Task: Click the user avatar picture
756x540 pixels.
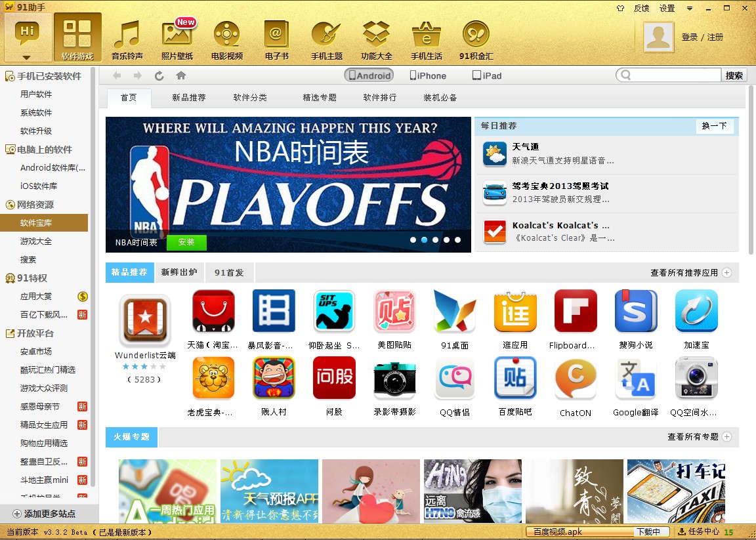Action: point(658,37)
